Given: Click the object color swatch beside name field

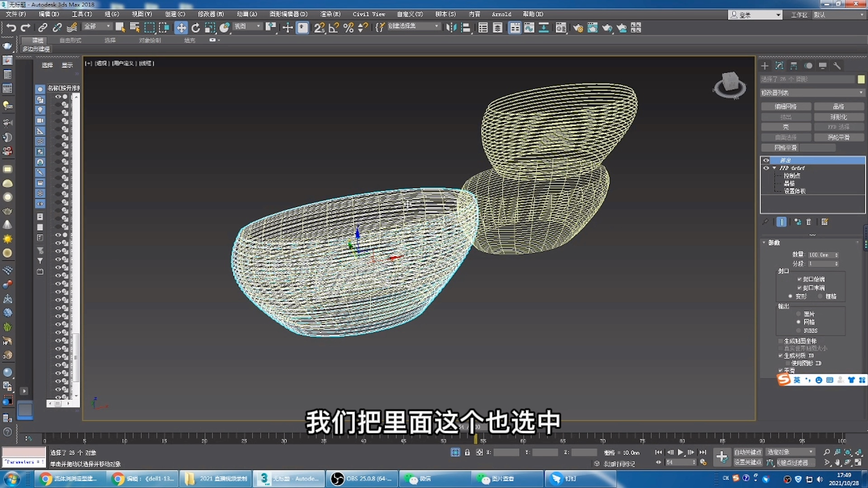Looking at the screenshot, I should coord(861,79).
